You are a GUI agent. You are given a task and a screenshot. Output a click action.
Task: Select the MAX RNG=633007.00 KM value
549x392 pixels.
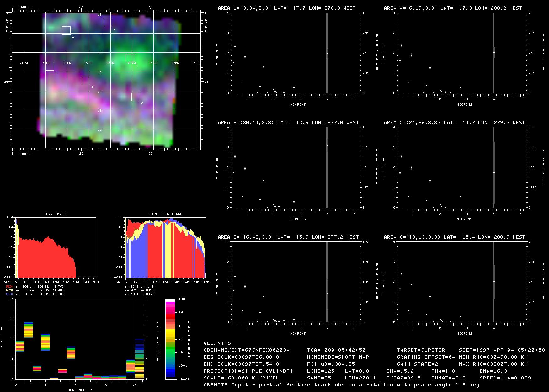493,364
